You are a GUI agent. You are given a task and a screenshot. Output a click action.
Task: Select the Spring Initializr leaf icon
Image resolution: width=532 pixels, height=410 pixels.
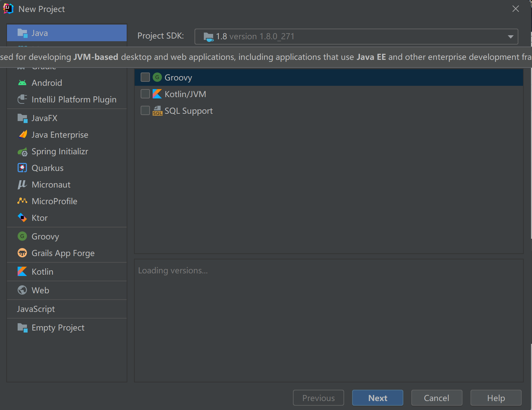click(22, 152)
